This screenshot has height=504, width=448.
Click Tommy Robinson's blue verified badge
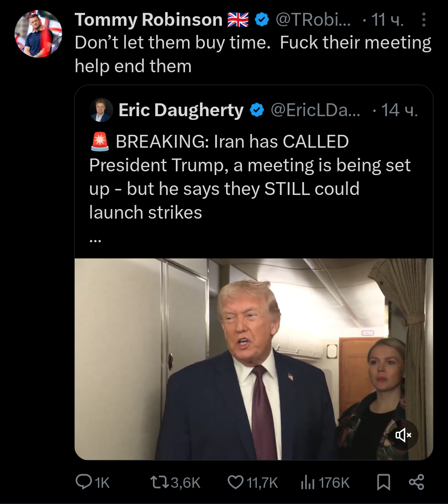[x=261, y=19]
